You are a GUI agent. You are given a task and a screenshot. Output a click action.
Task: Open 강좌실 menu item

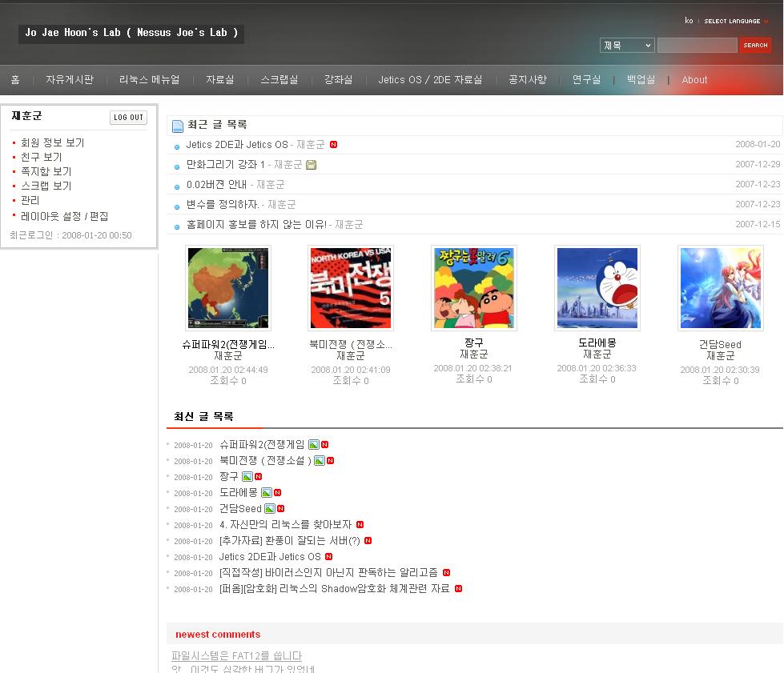click(339, 80)
